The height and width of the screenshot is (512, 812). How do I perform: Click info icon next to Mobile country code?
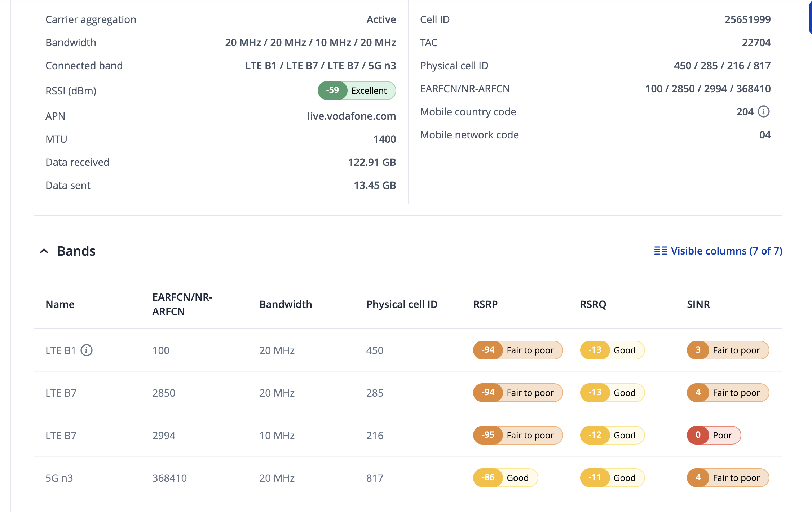pyautogui.click(x=763, y=112)
